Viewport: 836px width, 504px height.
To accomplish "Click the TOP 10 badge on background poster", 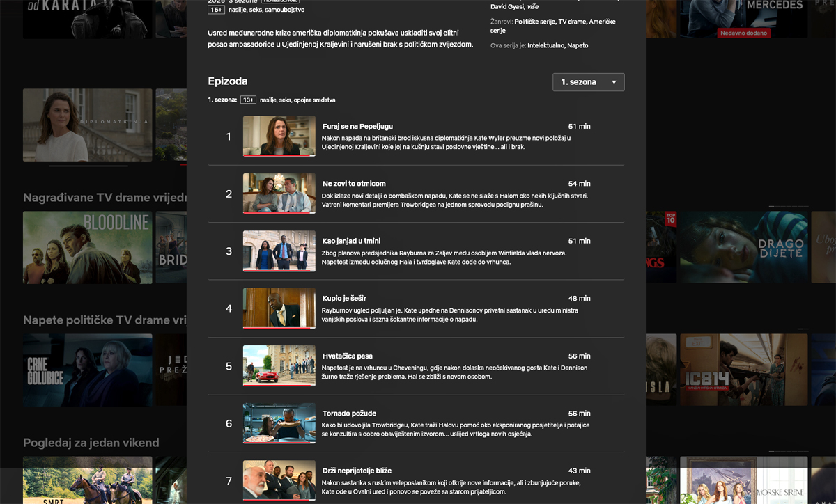I will 671,218.
